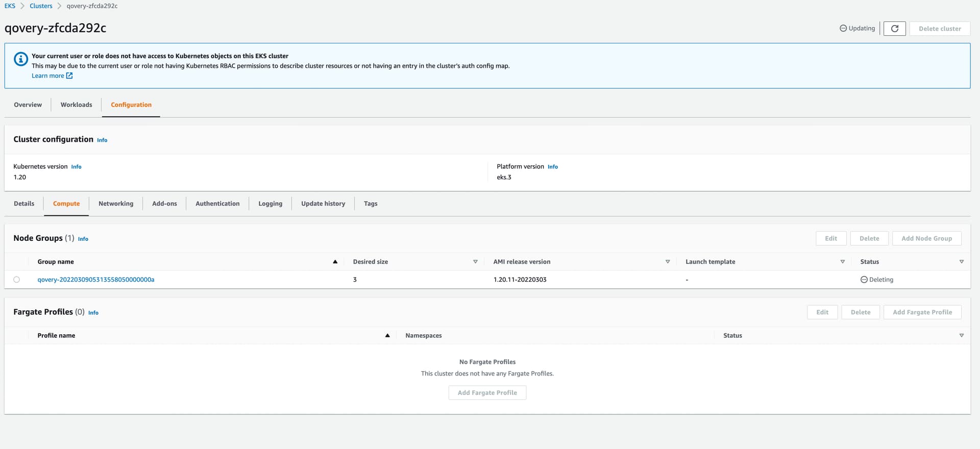The height and width of the screenshot is (449, 980).
Task: Click the Deleting status text
Action: pyautogui.click(x=881, y=280)
